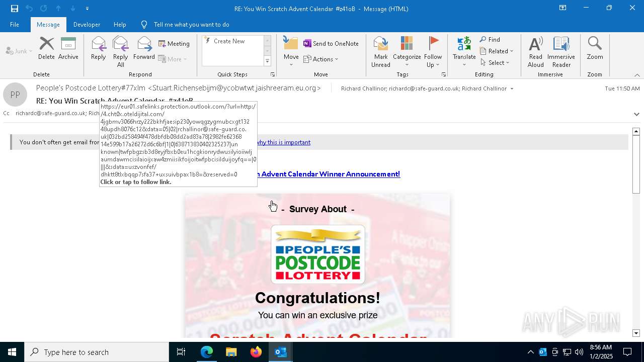
Task: Click the Reply button
Action: coord(99,49)
